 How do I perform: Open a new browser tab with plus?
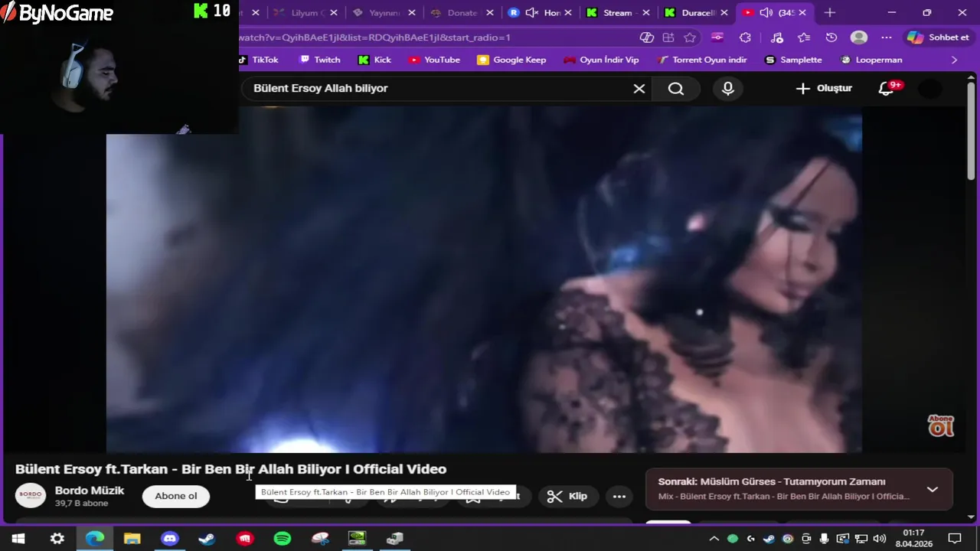(x=830, y=13)
